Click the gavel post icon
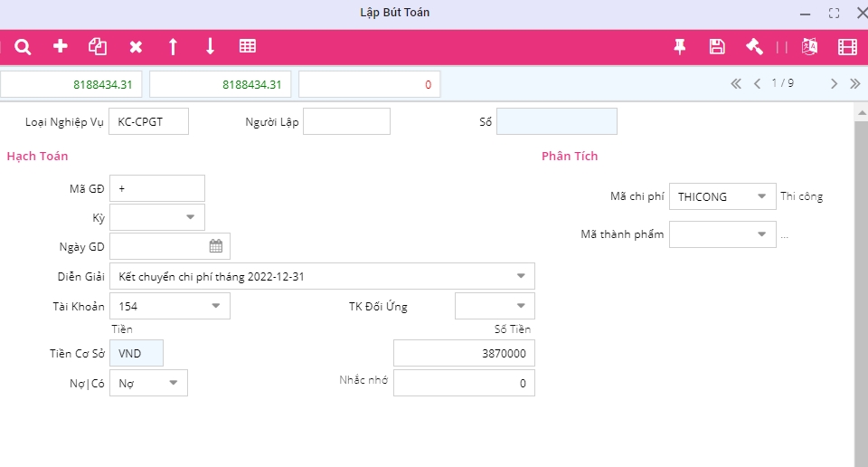 tap(754, 47)
